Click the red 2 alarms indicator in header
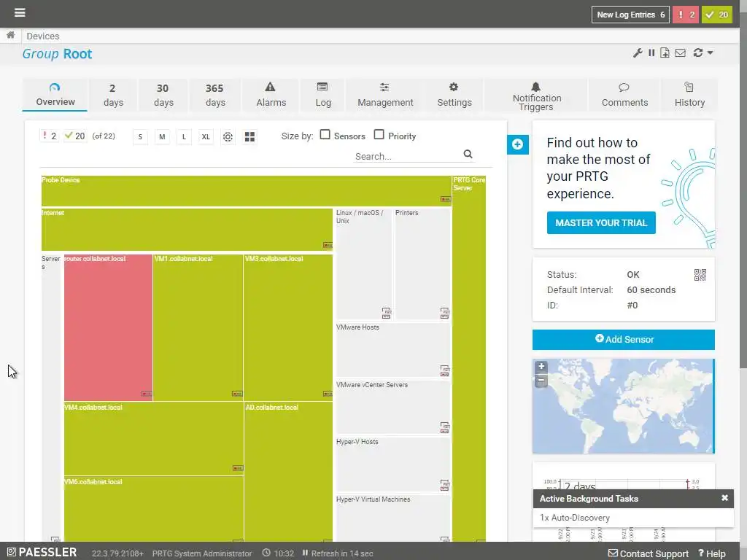The height and width of the screenshot is (560, 747). pos(685,15)
